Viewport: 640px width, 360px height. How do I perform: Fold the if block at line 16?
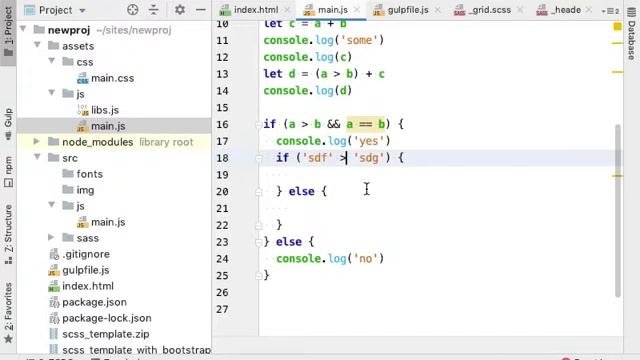coord(258,124)
